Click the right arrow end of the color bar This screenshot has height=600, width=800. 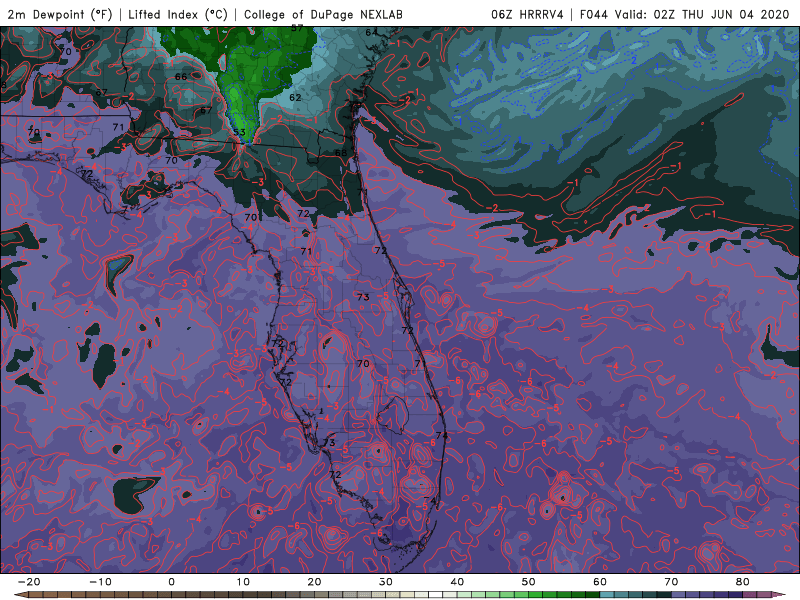coord(779,595)
